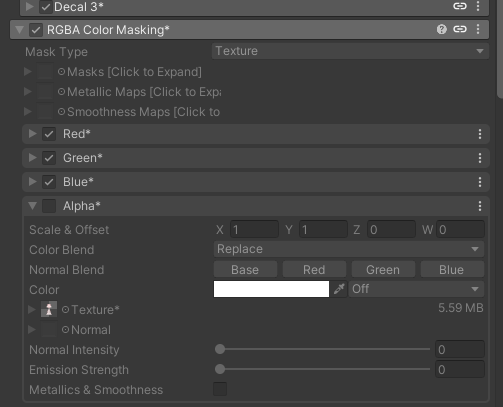Click the white Color swatch

coord(271,289)
